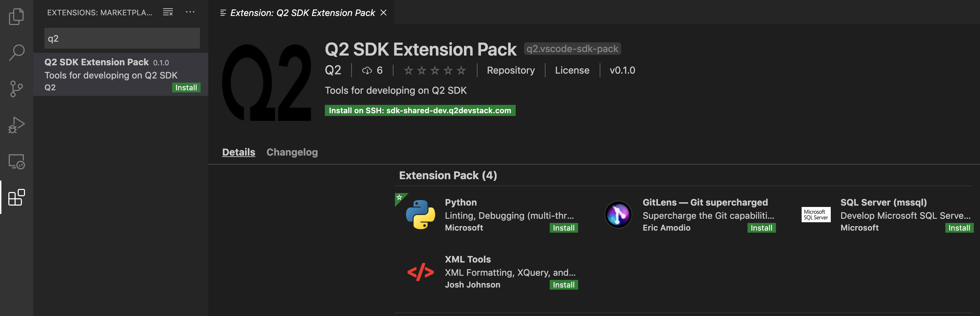Open the XML Tools extension title
Viewport: 980px width, 316px height.
467,259
